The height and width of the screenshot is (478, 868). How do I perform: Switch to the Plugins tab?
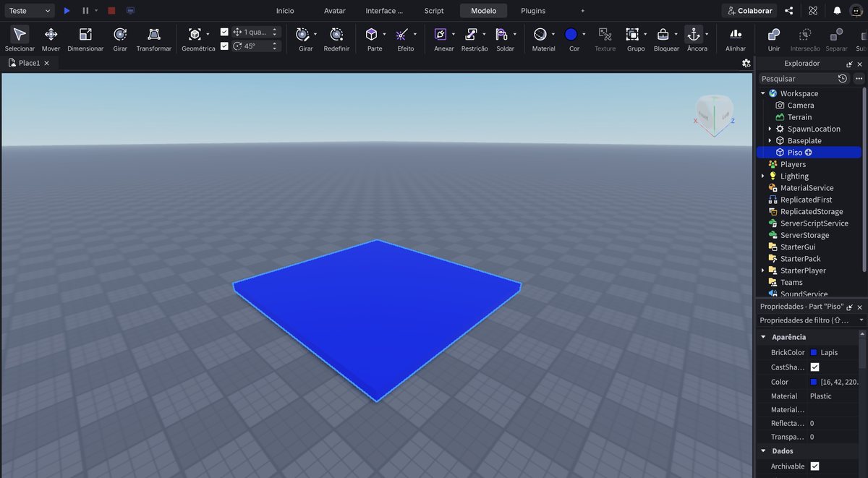click(x=533, y=11)
